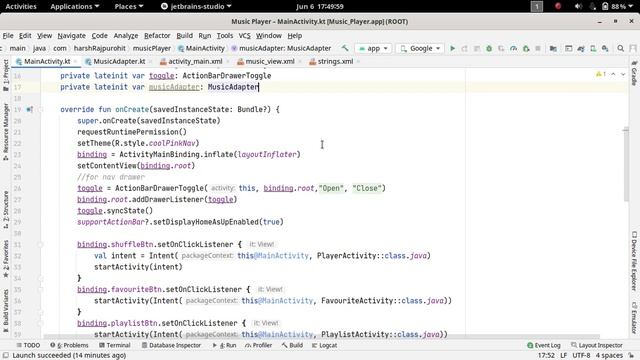The width and height of the screenshot is (640, 360).
Task: Open the VCS menu
Action: pos(244,36)
